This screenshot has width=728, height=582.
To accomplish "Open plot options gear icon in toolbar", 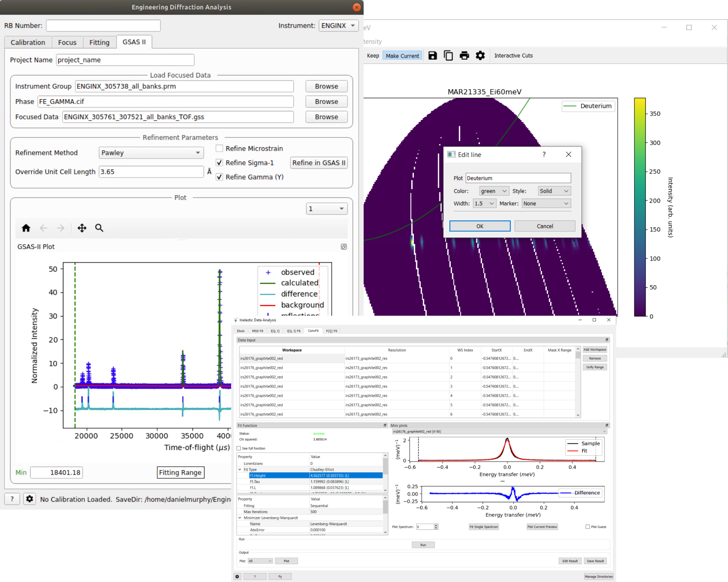I will pyautogui.click(x=480, y=56).
